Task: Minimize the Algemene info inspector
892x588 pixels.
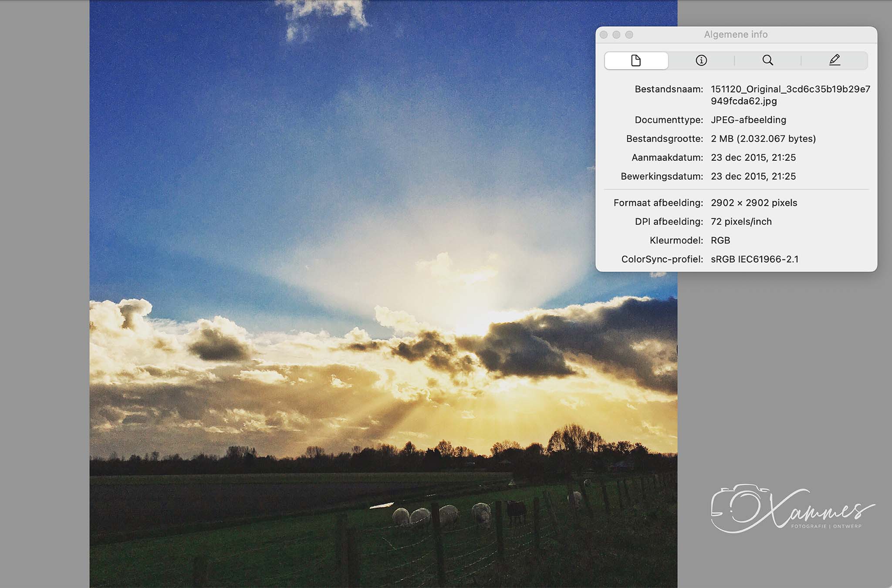Action: [x=616, y=35]
